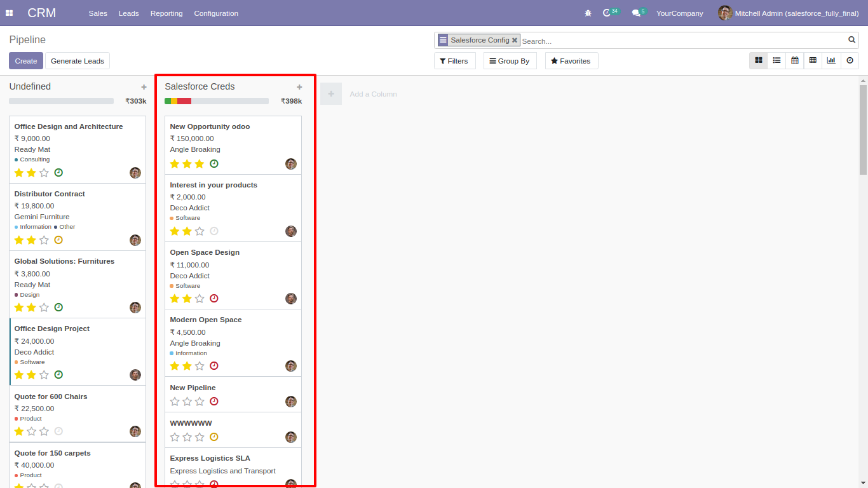Set first star priority on New Pipeline

click(175, 402)
